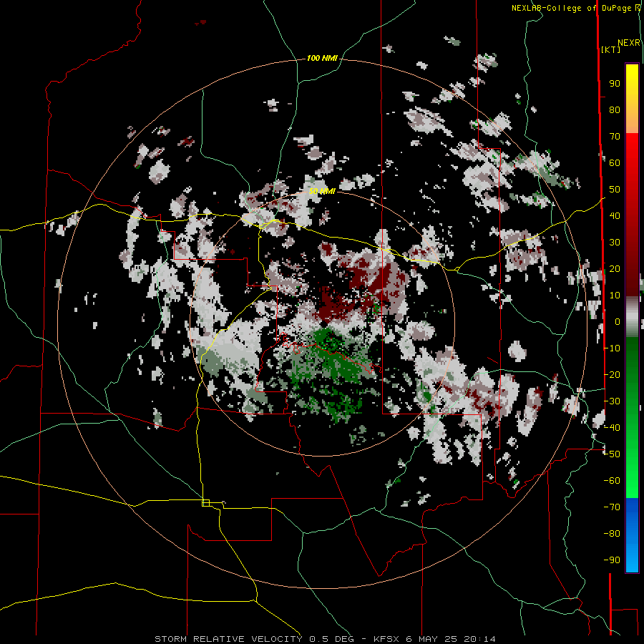Click the 0 scale label

pos(618,321)
